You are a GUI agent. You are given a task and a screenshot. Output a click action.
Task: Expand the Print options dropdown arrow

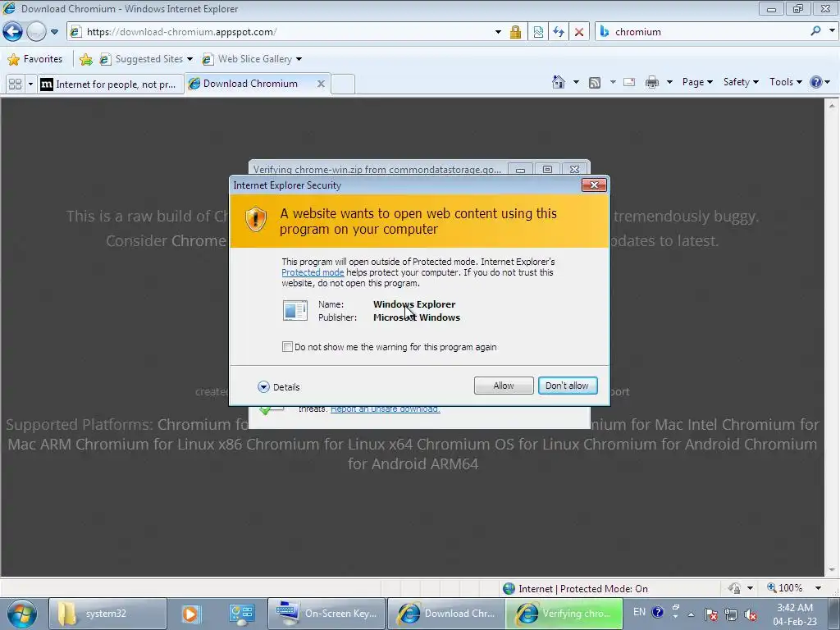669,82
